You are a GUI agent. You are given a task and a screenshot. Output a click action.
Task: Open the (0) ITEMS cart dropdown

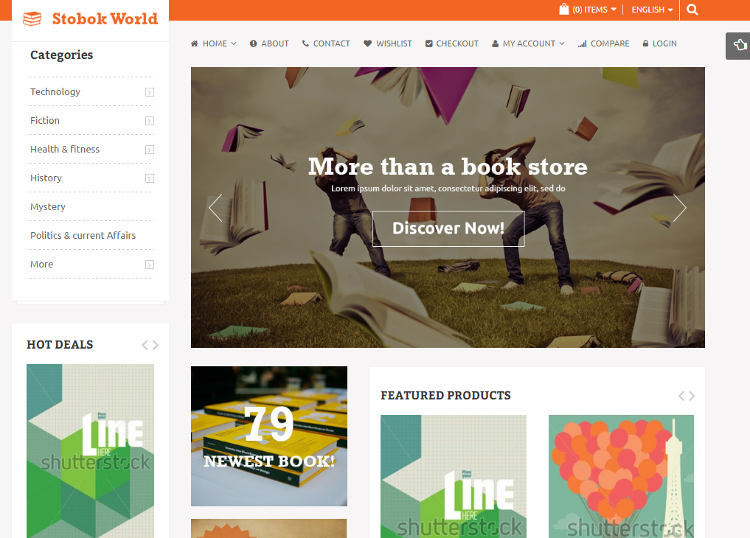coord(594,10)
